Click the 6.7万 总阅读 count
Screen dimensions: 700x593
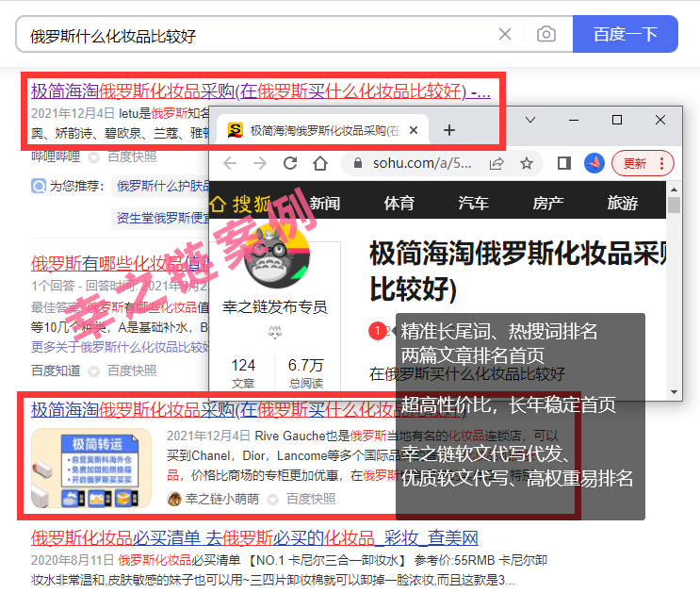(306, 373)
